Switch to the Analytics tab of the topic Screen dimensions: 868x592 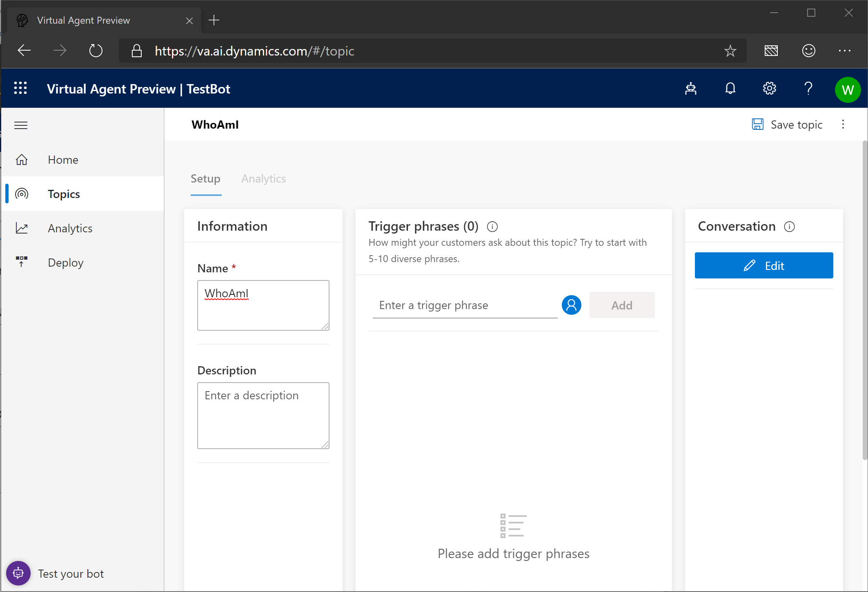click(x=263, y=179)
